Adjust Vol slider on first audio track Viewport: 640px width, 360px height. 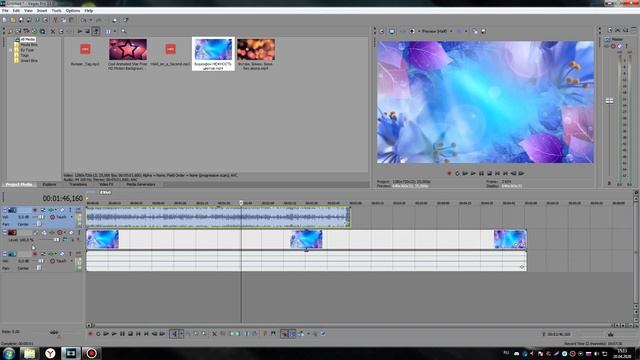click(x=41, y=217)
